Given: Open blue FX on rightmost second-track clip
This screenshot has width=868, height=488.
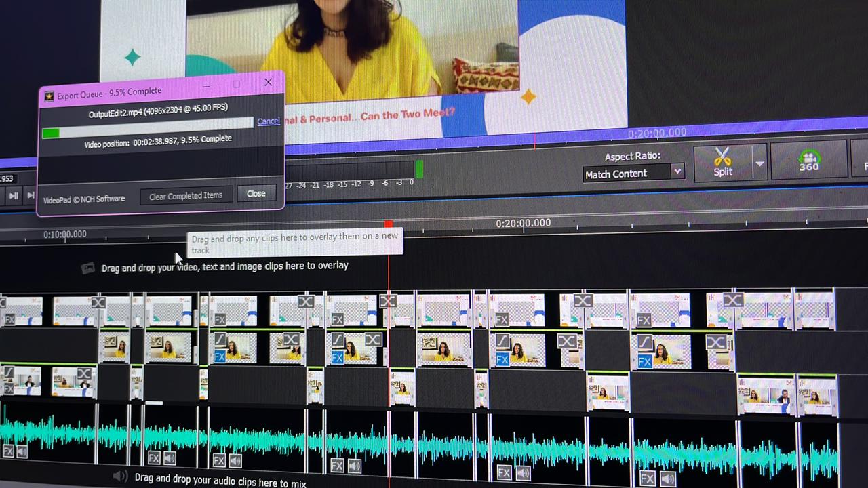Looking at the screenshot, I should (x=645, y=361).
